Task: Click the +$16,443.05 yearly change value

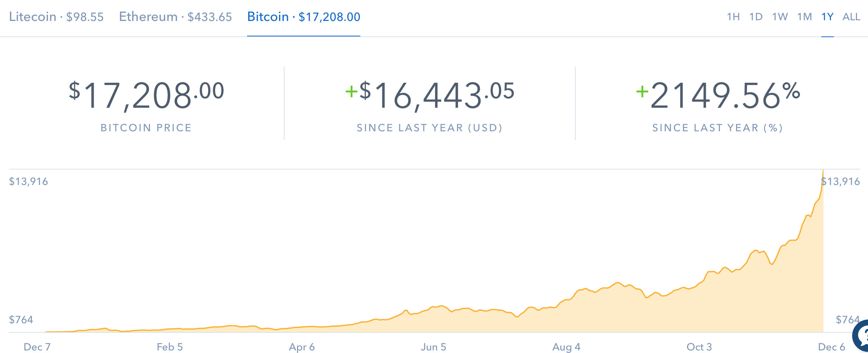Action: pyautogui.click(x=430, y=96)
